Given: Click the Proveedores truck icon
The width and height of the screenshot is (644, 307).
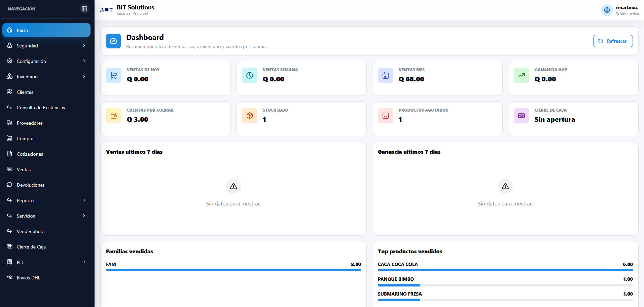Looking at the screenshot, I should coord(10,123).
